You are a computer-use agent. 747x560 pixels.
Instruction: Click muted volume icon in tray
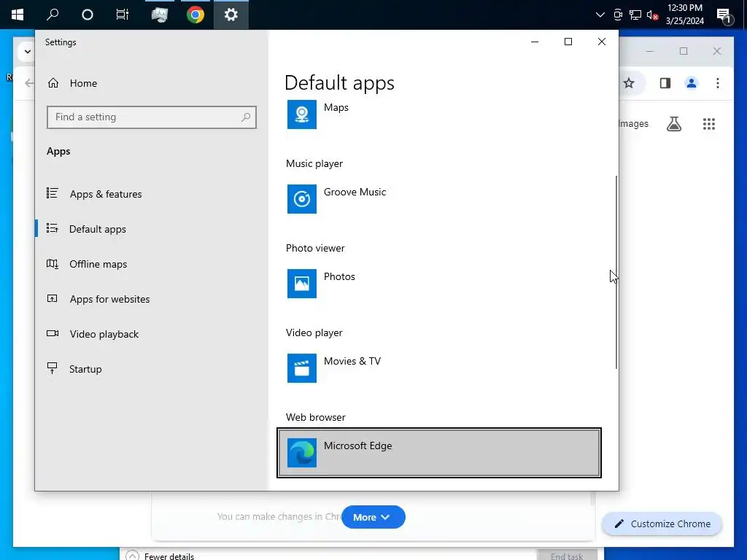(x=653, y=15)
